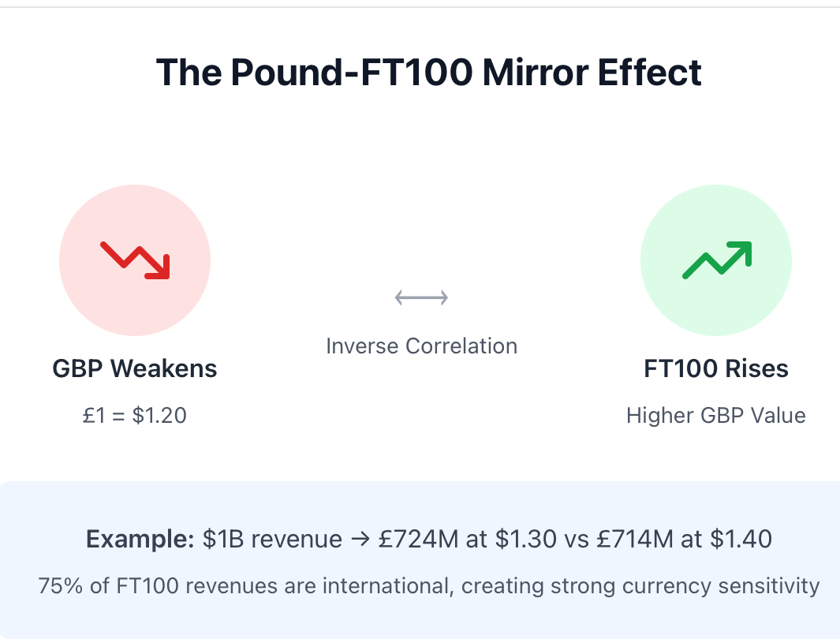The width and height of the screenshot is (840, 639).
Task: Click the "£1 = $1.20" exchange rate text
Action: coord(134,415)
